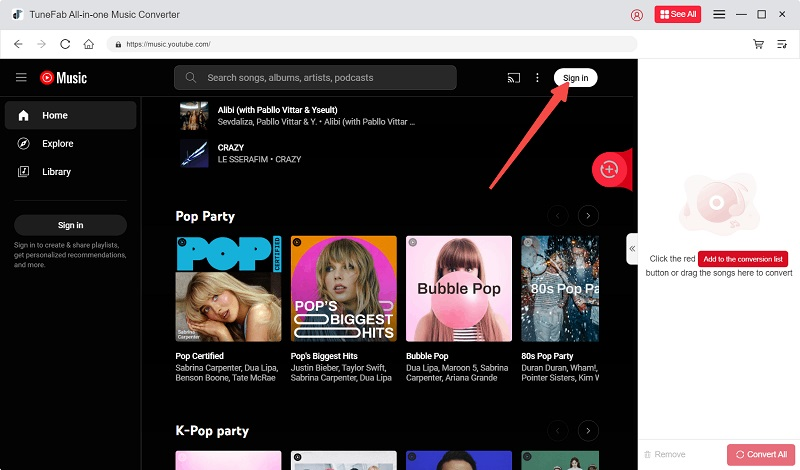Click the Bubble Pop title link
Screen dimensions: 800x470
[x=427, y=356]
